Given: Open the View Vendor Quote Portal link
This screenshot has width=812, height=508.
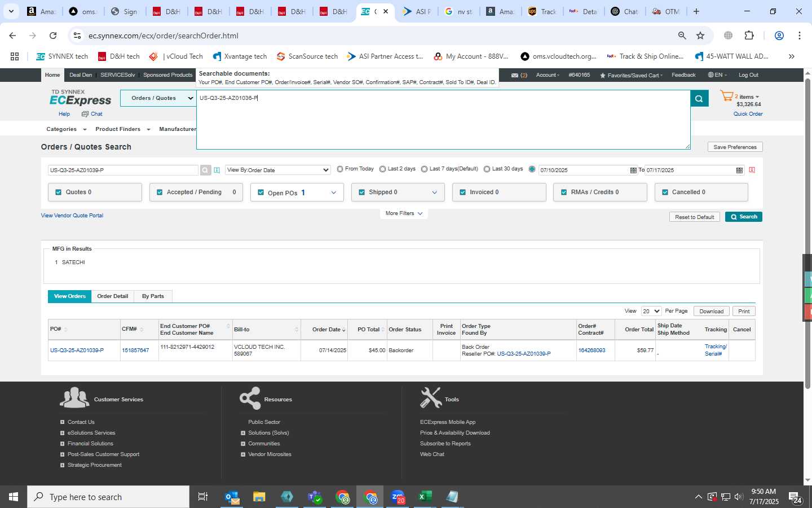Looking at the screenshot, I should 72,216.
